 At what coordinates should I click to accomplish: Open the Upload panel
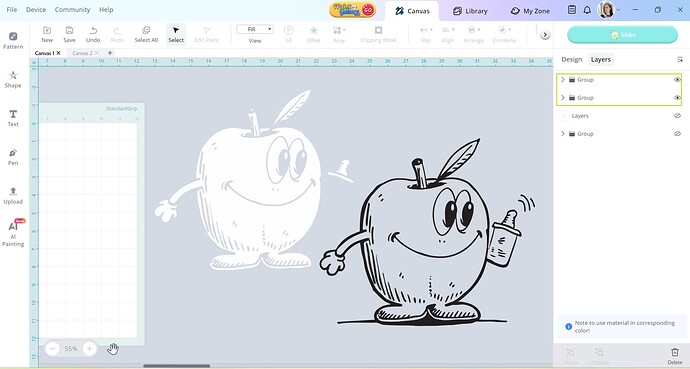13,195
